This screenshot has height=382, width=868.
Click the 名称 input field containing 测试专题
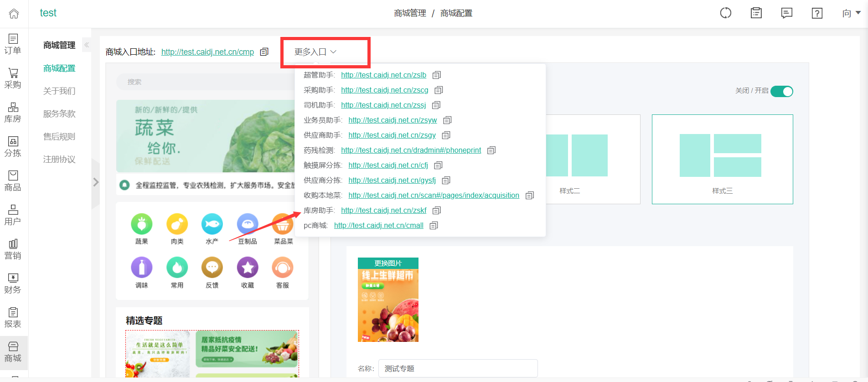(458, 368)
